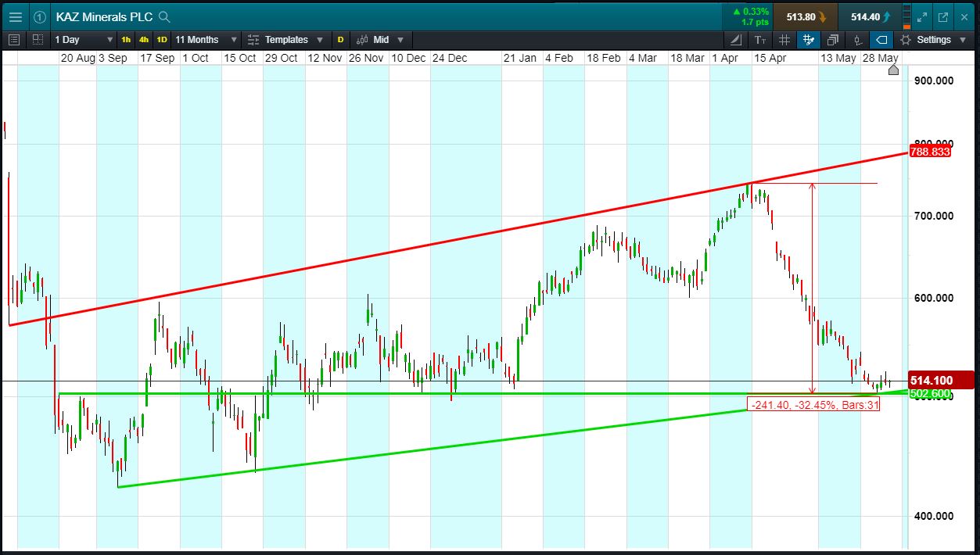Open the Mid price type menu
Screen dimensions: 980x555
click(380, 40)
